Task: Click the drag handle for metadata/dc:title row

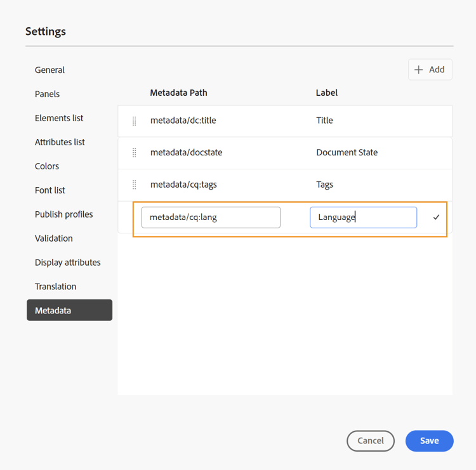Action: 134,121
